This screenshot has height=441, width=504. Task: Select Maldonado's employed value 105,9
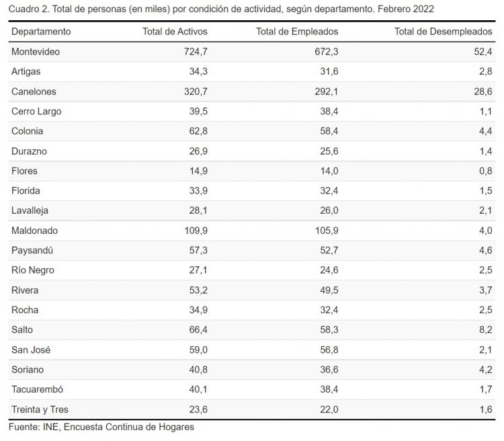325,231
